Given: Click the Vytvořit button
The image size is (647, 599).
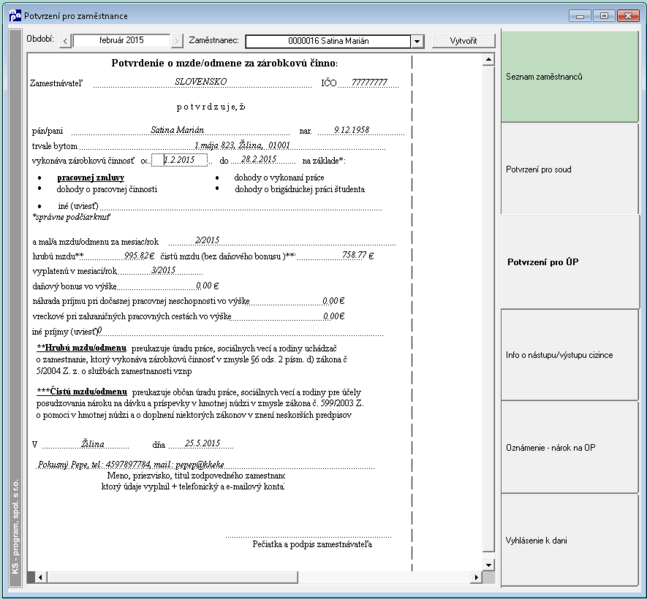Looking at the screenshot, I should pos(463,41).
